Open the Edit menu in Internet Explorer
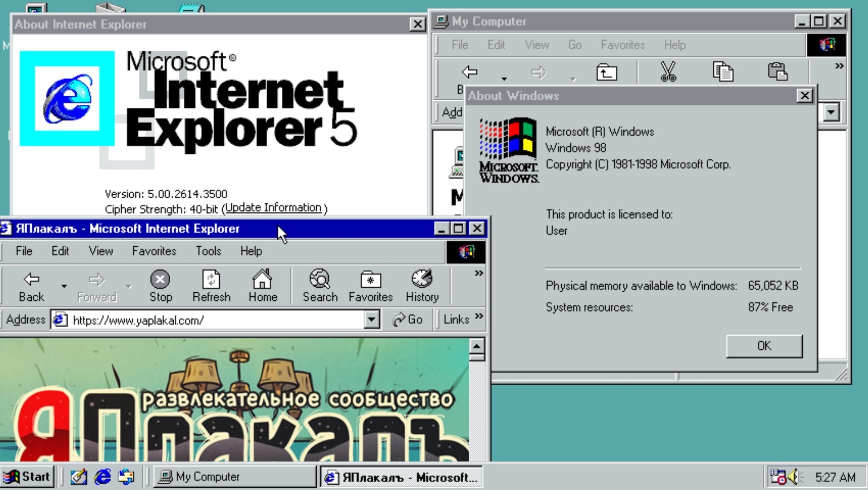The height and width of the screenshot is (490, 868). 60,251
